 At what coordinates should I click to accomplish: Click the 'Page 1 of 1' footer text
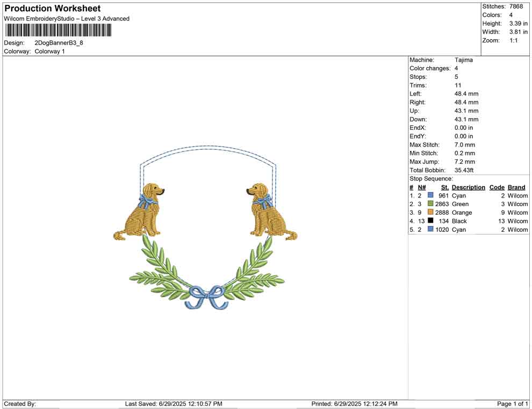(x=512, y=404)
